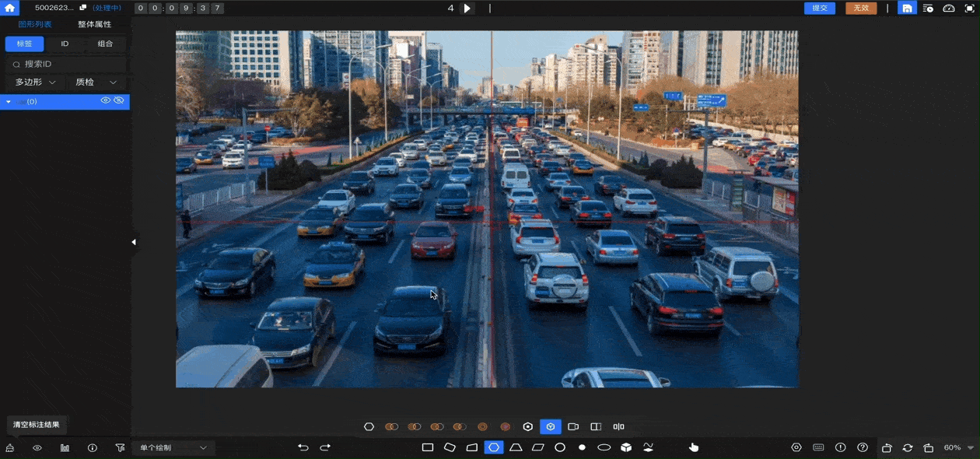Click the 提交 submit button
Screen dimensions: 980x459
(819, 9)
